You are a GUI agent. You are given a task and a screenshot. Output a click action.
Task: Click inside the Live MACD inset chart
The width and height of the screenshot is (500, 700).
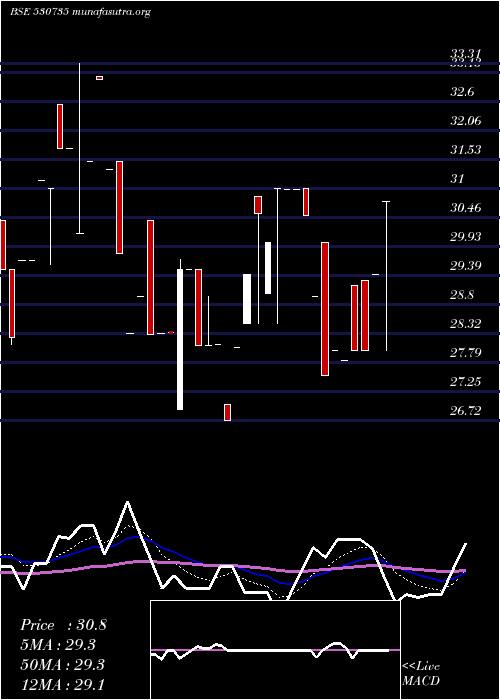[x=275, y=650]
